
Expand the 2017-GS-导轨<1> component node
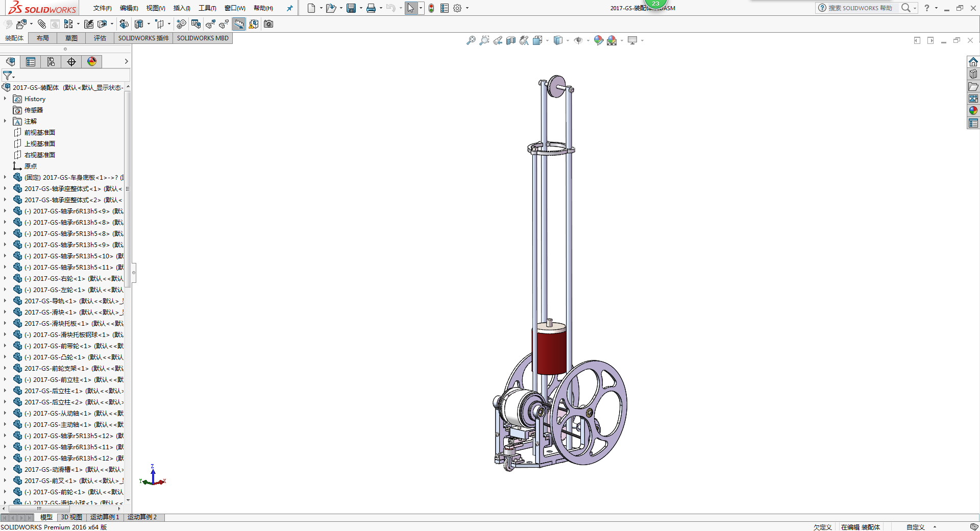coord(5,301)
